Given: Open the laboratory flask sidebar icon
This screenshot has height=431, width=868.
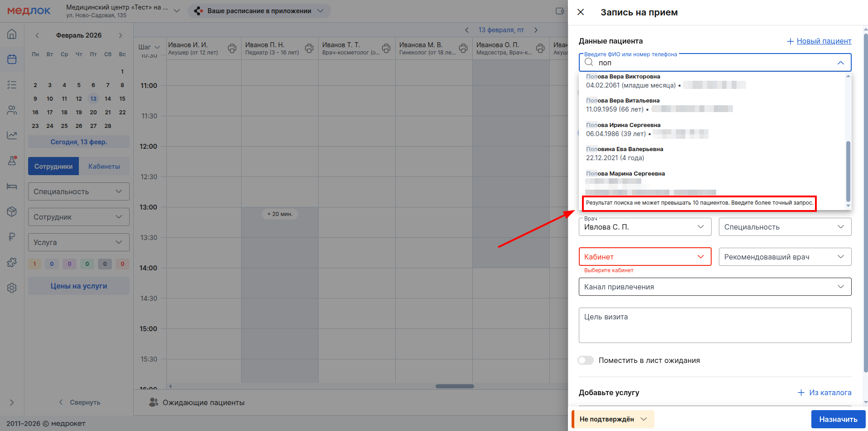Looking at the screenshot, I should 12,161.
